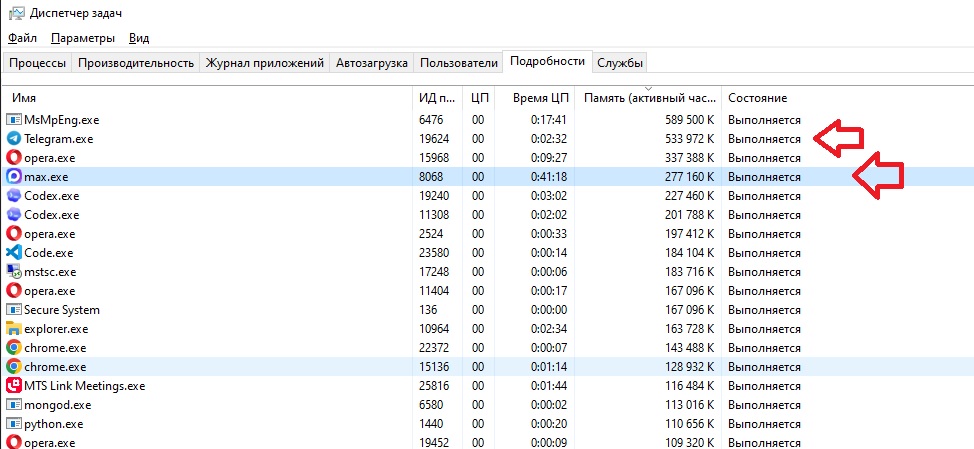Open the Вид menu
974x449 pixels.
[139, 39]
